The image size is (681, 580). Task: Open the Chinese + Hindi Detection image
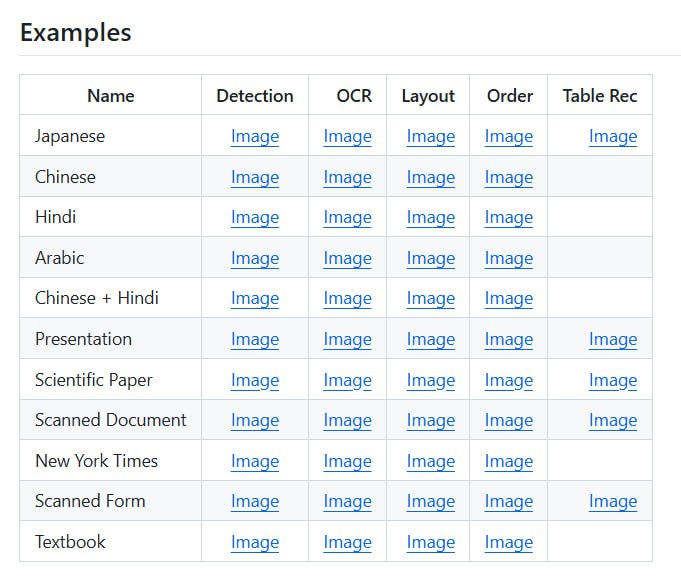tap(254, 298)
